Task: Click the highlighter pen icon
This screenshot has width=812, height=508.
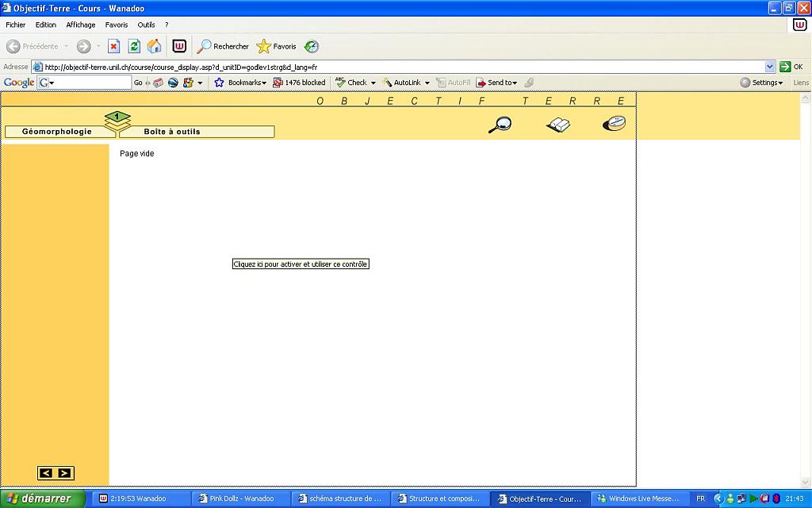Action: tap(529, 83)
